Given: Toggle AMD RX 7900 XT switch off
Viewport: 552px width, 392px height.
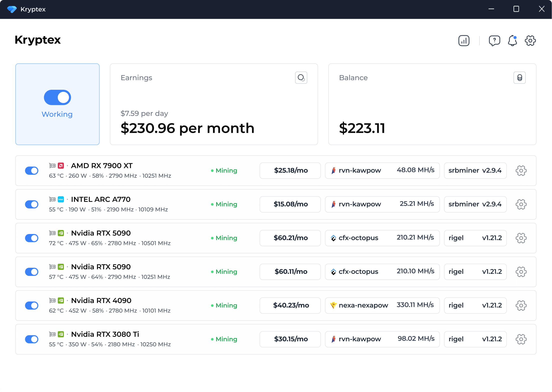Looking at the screenshot, I should [32, 171].
